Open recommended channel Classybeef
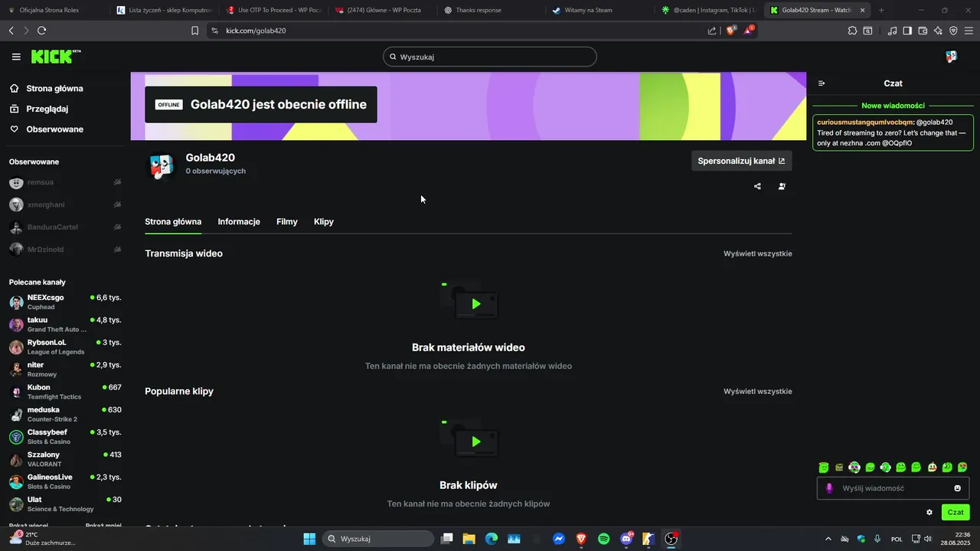Screen dimensions: 980x551 tap(65, 436)
